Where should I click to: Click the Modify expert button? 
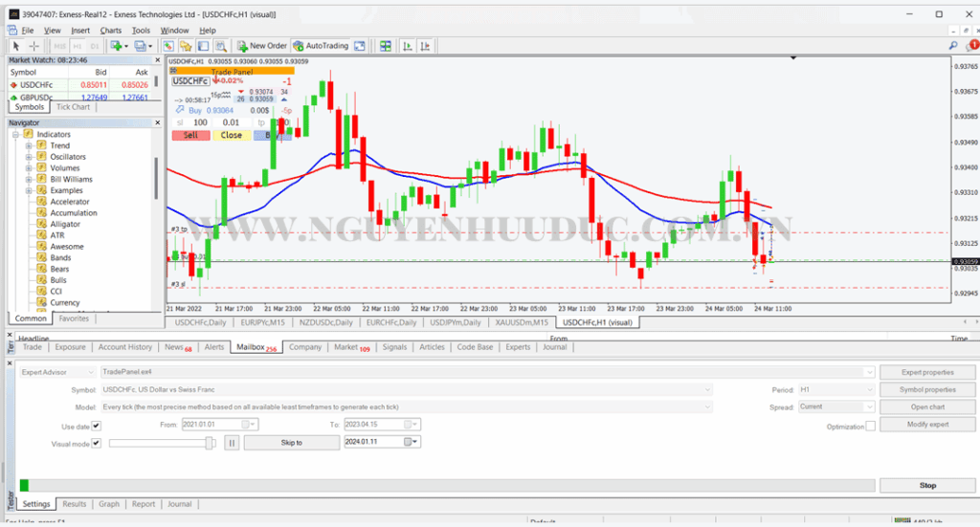[x=927, y=424]
